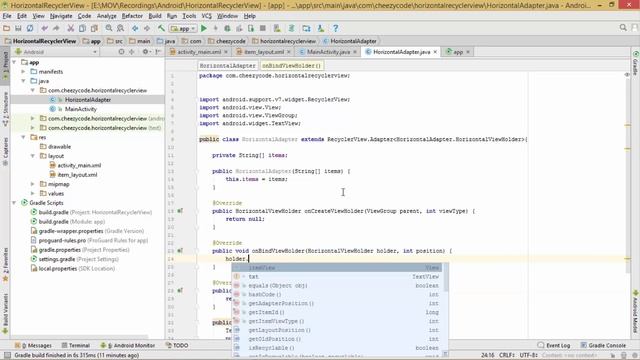Click override gutter icon beside onBindViewHolder

click(x=180, y=251)
